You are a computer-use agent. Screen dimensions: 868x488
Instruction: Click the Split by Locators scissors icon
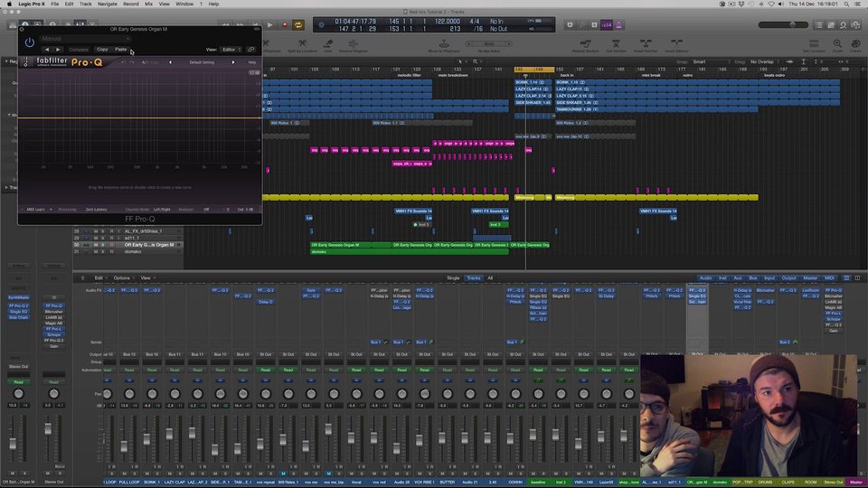pos(302,45)
